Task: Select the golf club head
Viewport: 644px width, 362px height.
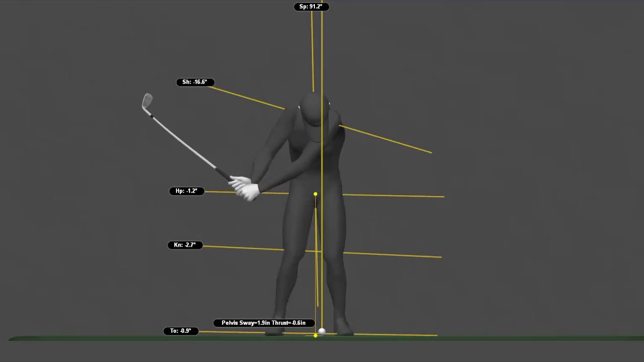Action: click(x=147, y=101)
